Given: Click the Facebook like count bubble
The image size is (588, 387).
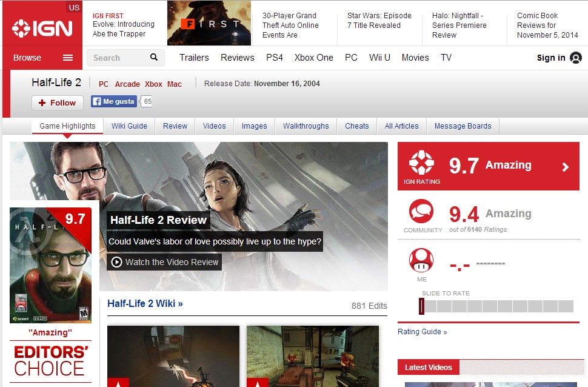Looking at the screenshot, I should tap(146, 101).
